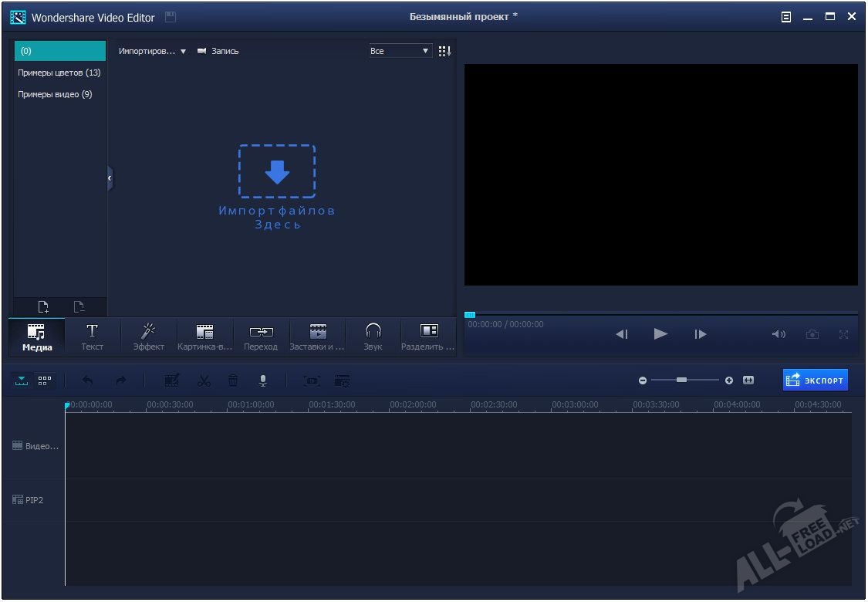Screen dimensions: 868x602
Task: Switch to timeline view mode
Action: 22,380
